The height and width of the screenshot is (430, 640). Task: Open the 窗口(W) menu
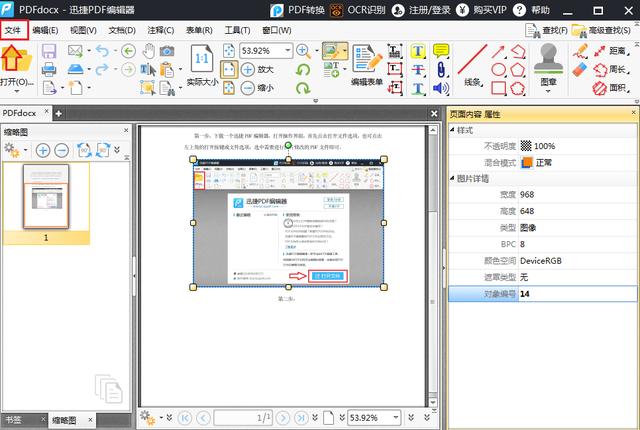[276, 30]
